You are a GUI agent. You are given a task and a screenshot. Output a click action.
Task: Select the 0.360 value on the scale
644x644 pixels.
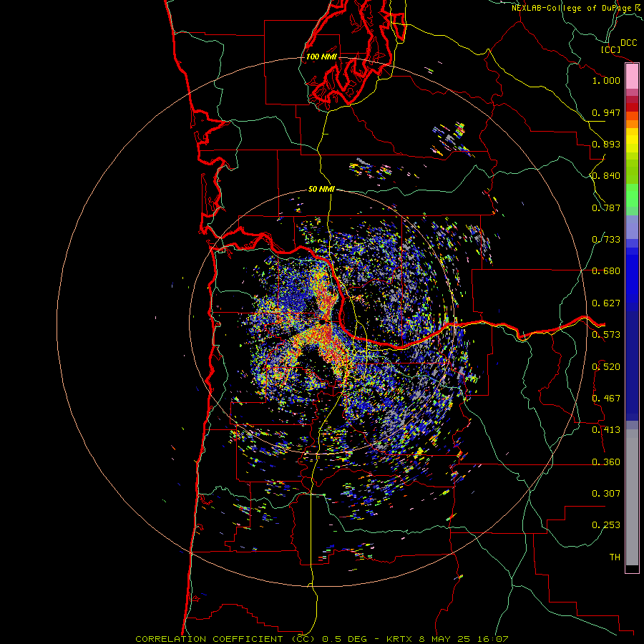coord(606,462)
